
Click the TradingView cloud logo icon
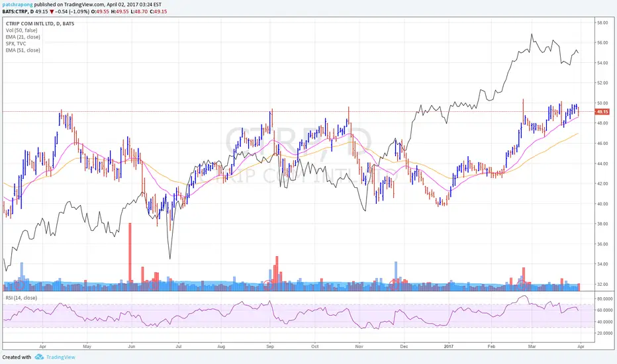click(x=39, y=357)
